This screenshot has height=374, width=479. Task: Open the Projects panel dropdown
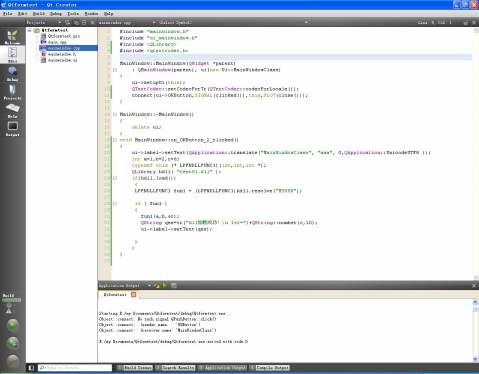coord(59,22)
